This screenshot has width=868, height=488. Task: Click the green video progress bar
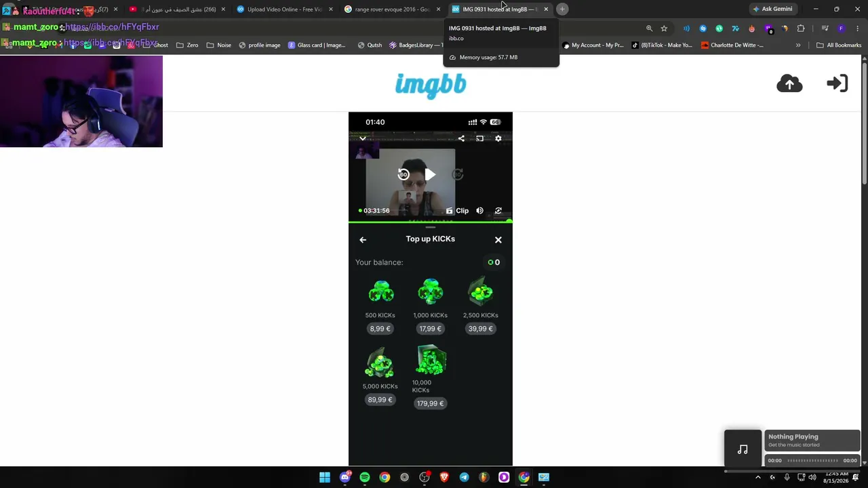pyautogui.click(x=431, y=222)
